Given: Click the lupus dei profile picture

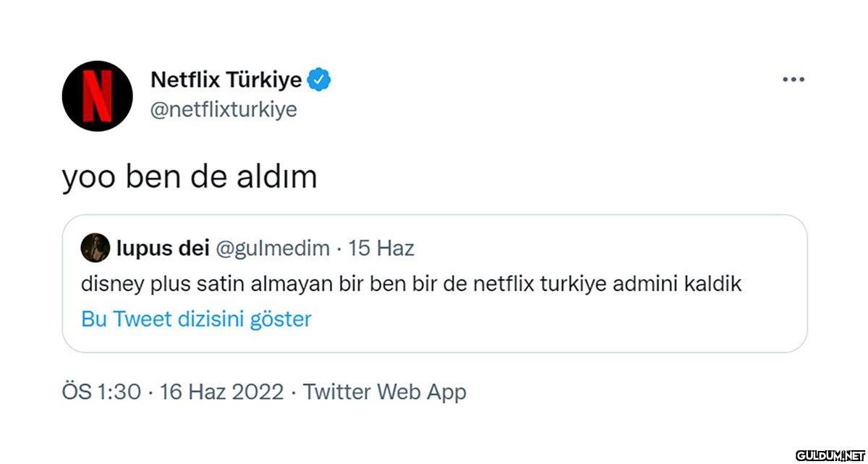Looking at the screenshot, I should click(x=95, y=248).
